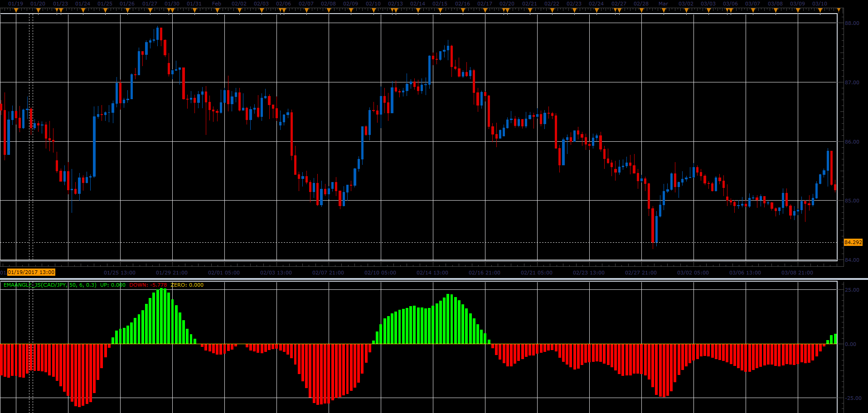Click the -25.00 level on indicator scale
Image resolution: width=868 pixels, height=413 pixels.
[852, 398]
